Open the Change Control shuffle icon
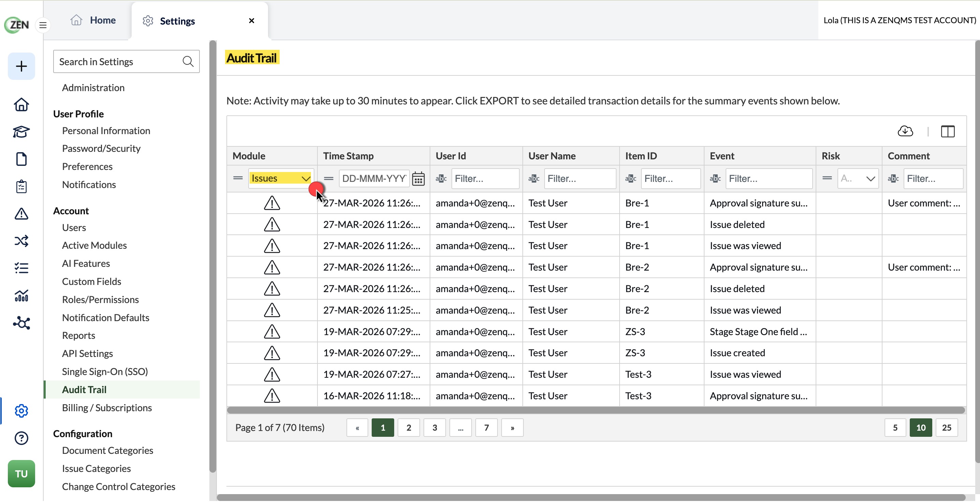The width and height of the screenshot is (980, 503). pos(21,241)
